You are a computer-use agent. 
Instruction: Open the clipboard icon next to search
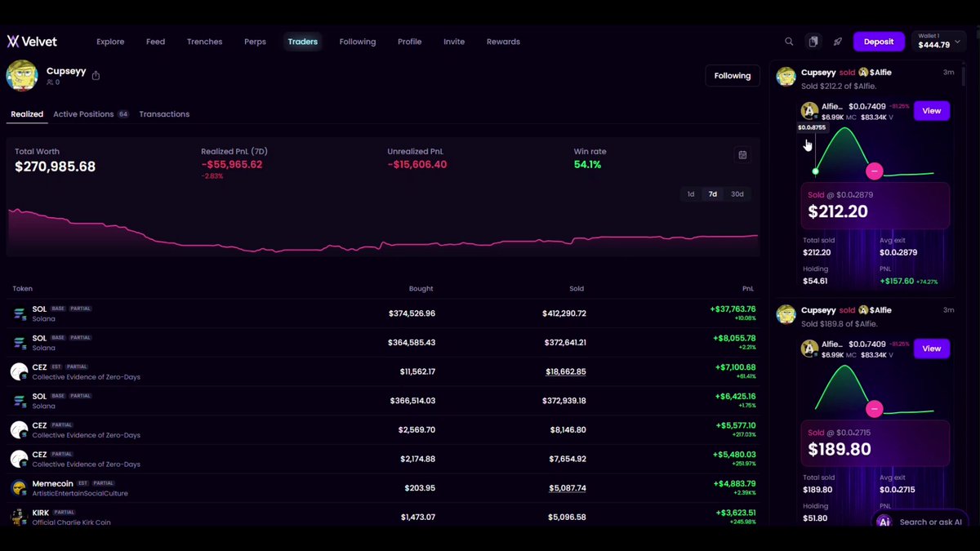click(813, 42)
